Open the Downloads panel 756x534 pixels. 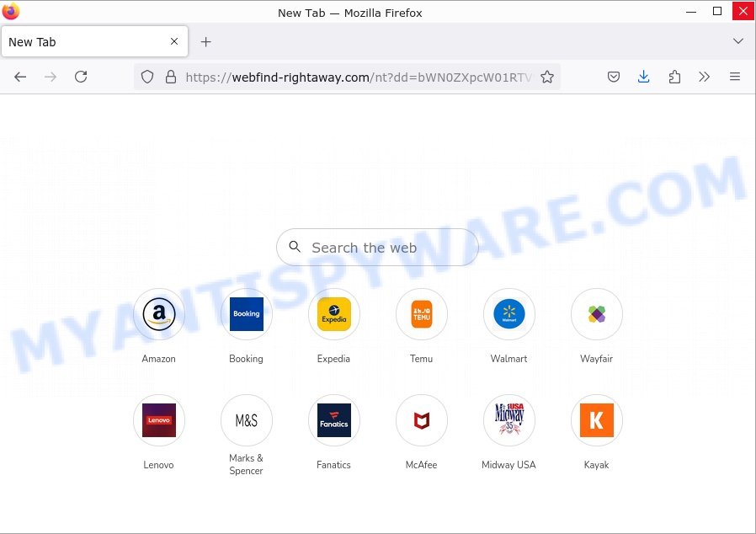point(644,77)
